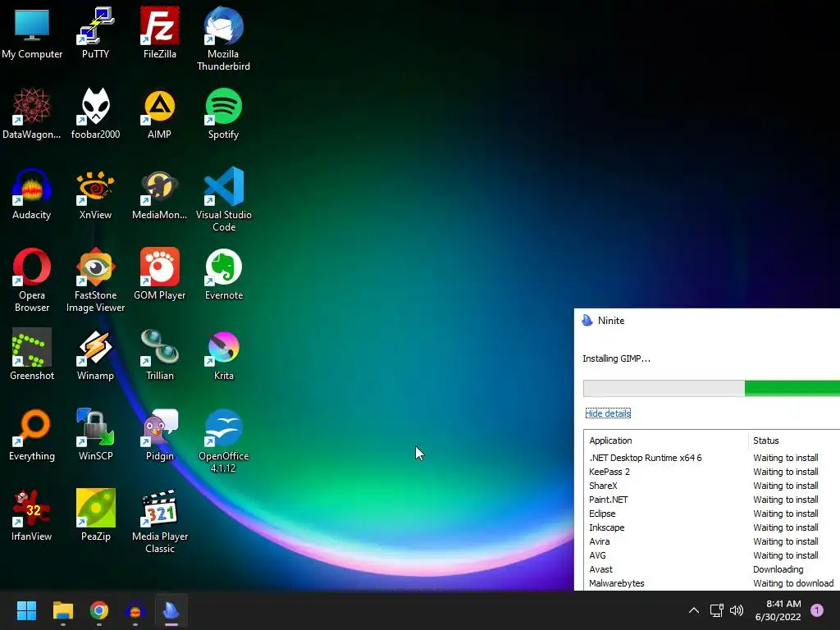
Task: Select the Paint.NET row in Ninite
Action: pos(712,500)
